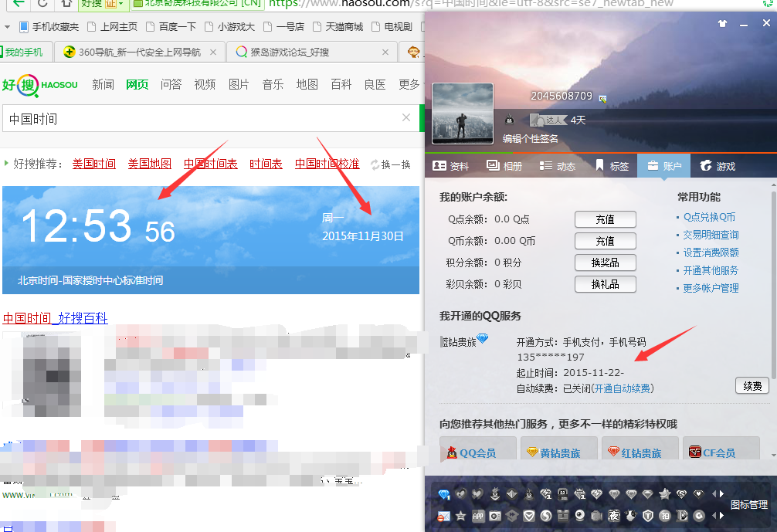The width and height of the screenshot is (777, 532).
Task: Click 美国时间 suggested search
Action: tap(93, 164)
